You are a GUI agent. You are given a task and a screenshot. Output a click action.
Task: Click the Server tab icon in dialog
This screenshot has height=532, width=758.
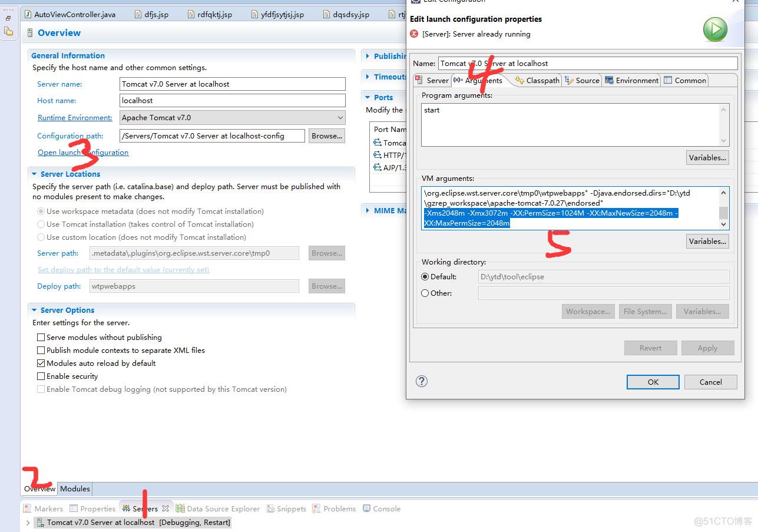coord(420,80)
